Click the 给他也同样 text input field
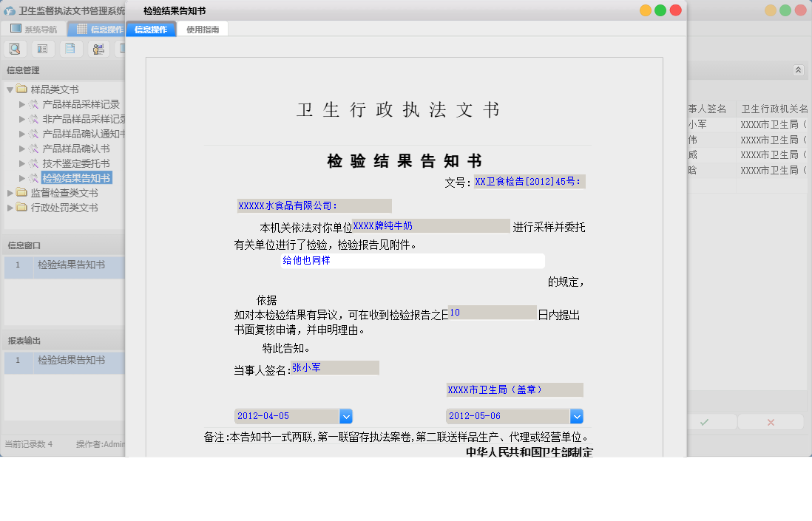This screenshot has width=812, height=521. tap(412, 260)
